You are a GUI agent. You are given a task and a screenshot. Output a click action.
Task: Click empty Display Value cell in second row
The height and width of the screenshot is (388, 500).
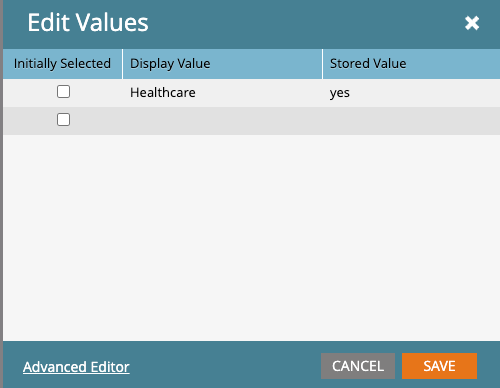223,121
